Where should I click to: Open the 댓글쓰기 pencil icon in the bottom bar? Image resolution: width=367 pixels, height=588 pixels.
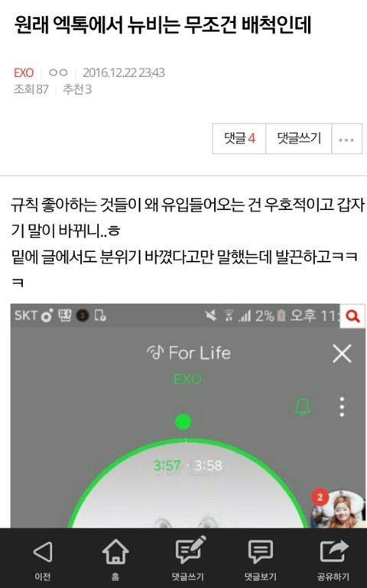(190, 550)
